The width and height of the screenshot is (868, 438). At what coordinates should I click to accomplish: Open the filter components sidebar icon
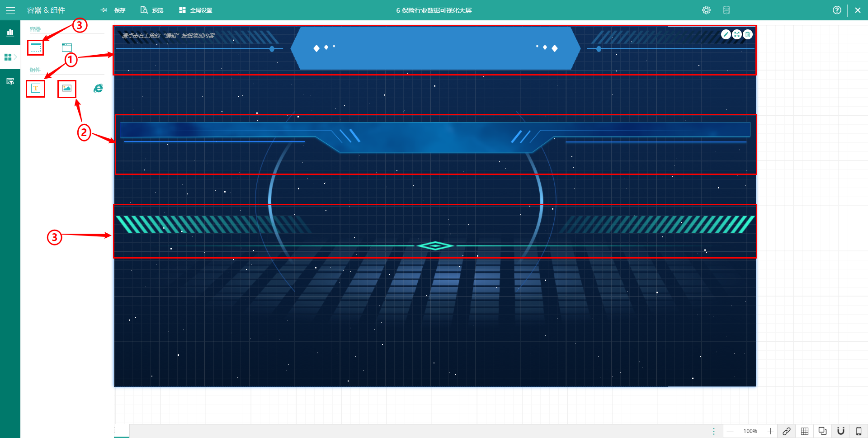(x=10, y=81)
